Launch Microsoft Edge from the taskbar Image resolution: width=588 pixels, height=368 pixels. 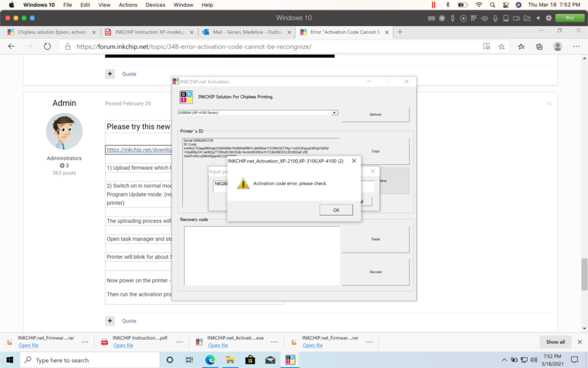point(210,360)
